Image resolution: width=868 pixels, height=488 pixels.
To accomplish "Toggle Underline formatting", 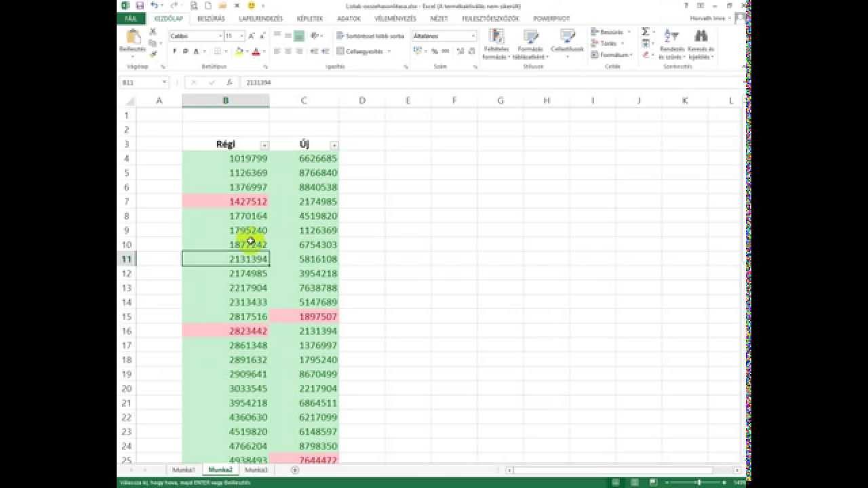I will [196, 52].
